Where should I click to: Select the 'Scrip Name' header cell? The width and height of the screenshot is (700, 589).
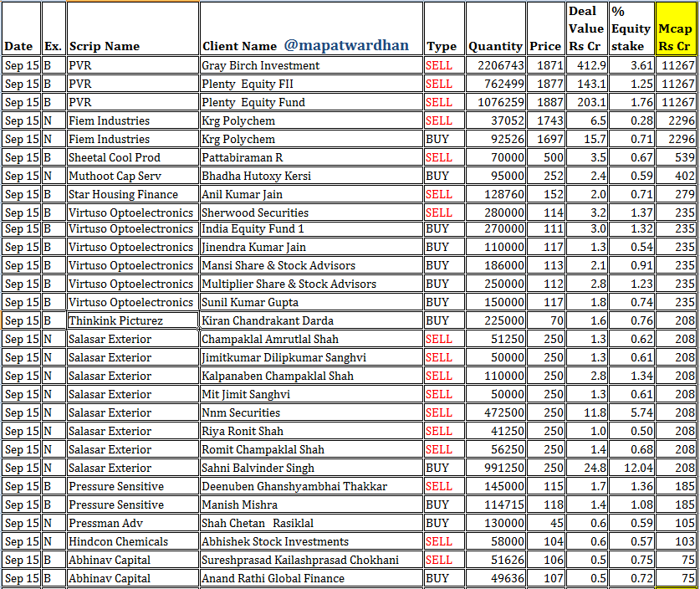coord(133,28)
